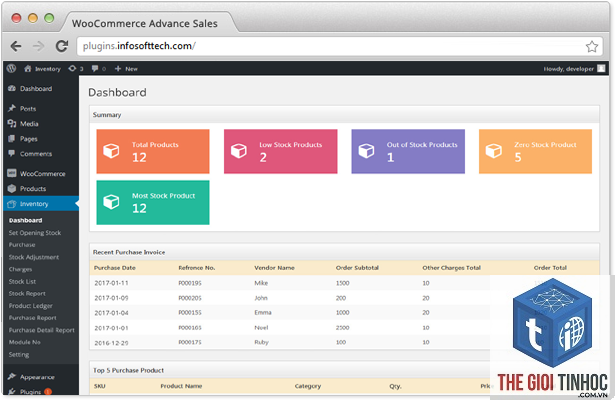
Task: Click the Inventory icon in sidebar
Action: click(12, 204)
